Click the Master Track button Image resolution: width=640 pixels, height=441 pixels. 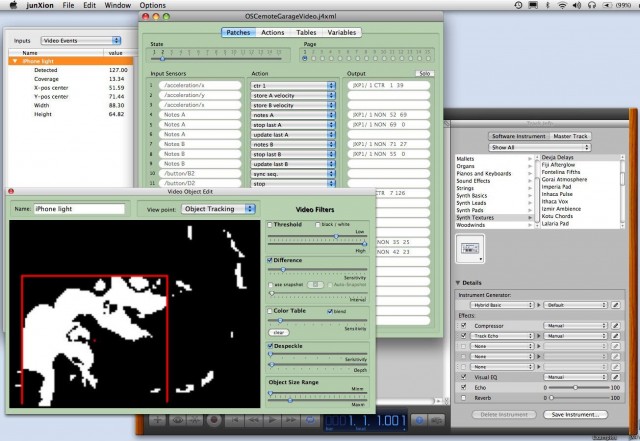571,134
